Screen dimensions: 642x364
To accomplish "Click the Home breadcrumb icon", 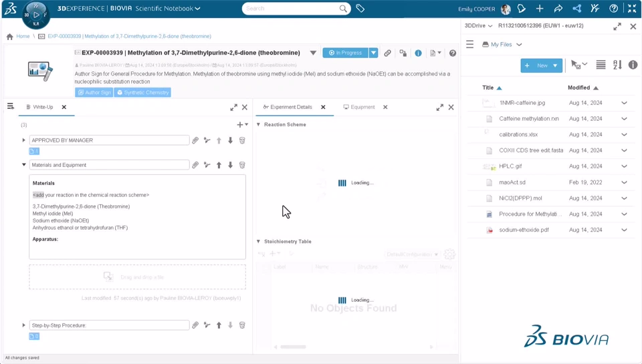I will coord(10,36).
